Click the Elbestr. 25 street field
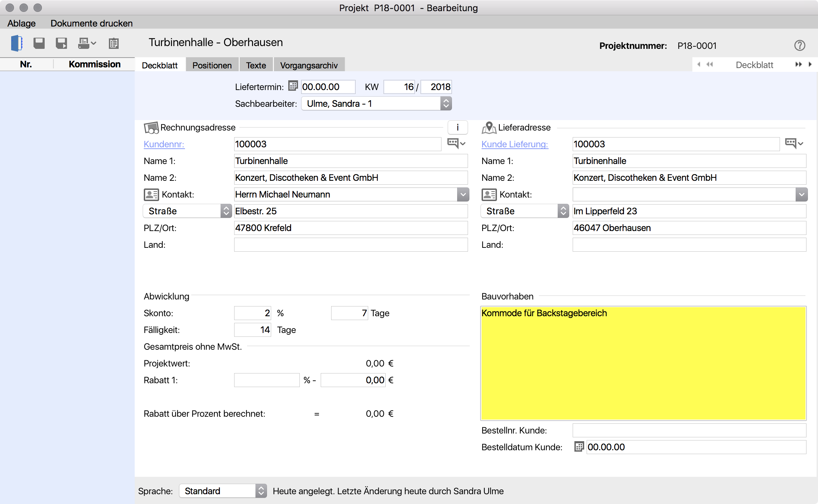Viewport: 818px width, 504px height. (x=351, y=211)
